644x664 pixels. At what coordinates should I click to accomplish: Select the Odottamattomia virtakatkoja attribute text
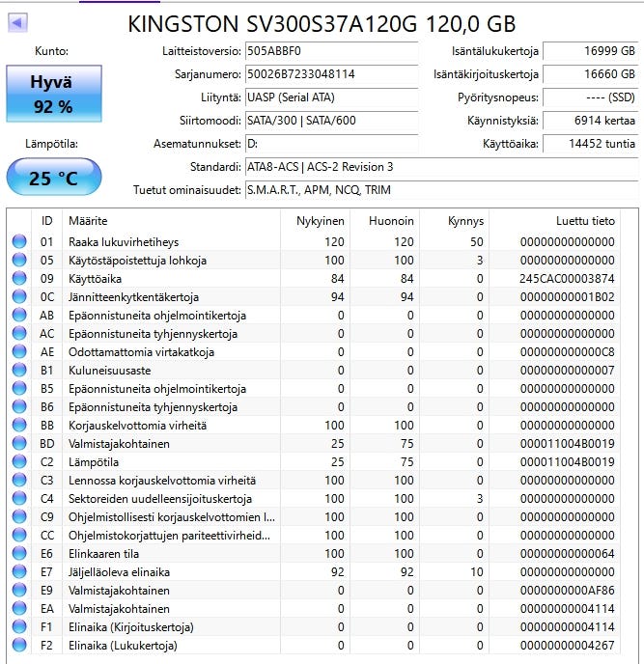141,352
